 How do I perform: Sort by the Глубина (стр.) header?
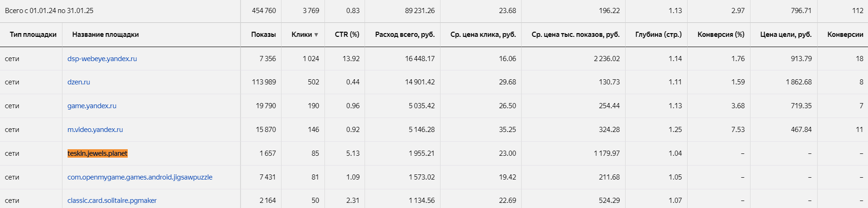[x=658, y=35]
